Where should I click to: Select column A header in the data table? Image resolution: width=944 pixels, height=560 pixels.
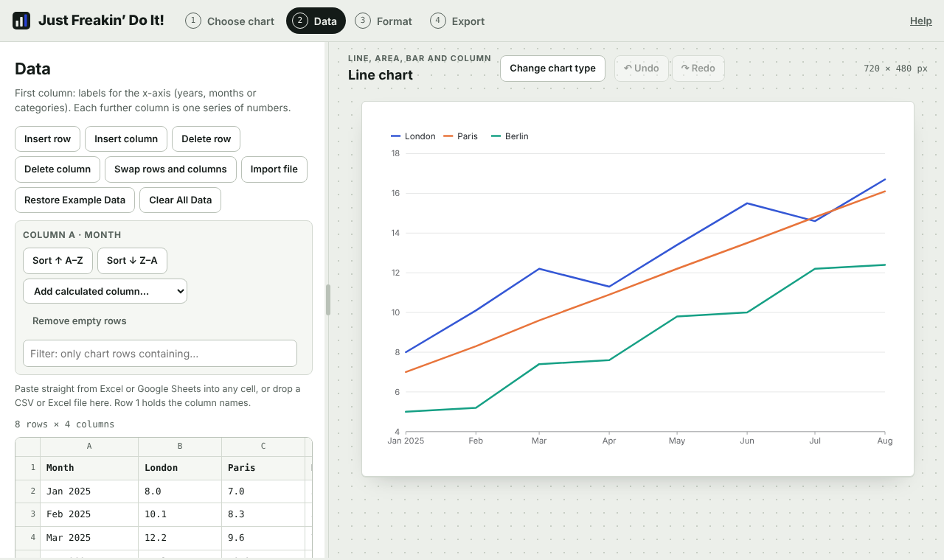click(89, 446)
